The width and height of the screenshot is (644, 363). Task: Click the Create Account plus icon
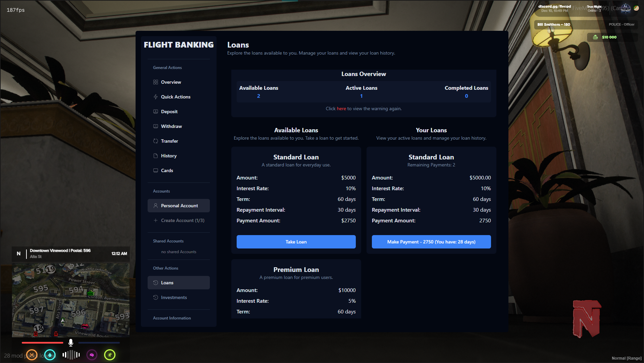156,220
